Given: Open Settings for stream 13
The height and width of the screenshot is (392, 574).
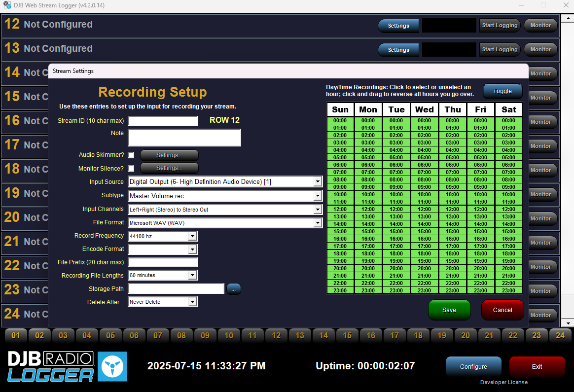Looking at the screenshot, I should click(398, 50).
